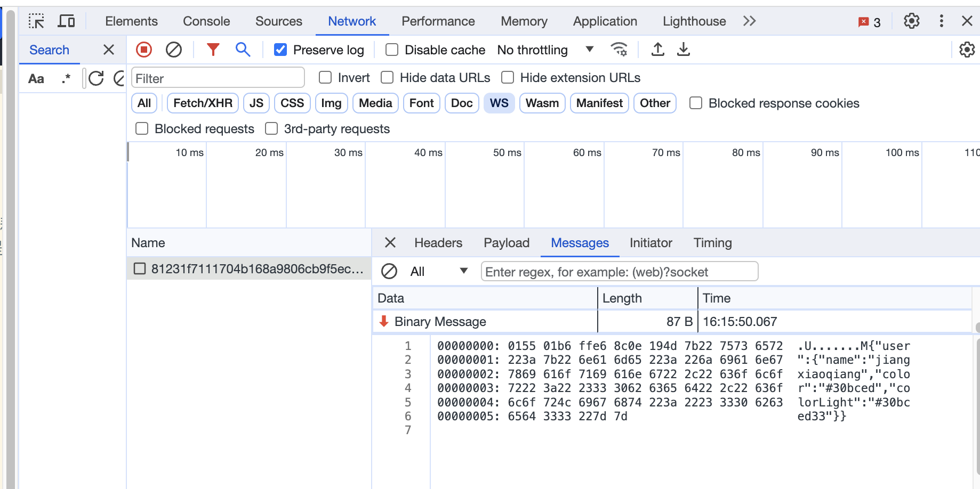Uncheck Preserve log checkbox
Viewport: 980px width, 489px height.
coord(280,50)
